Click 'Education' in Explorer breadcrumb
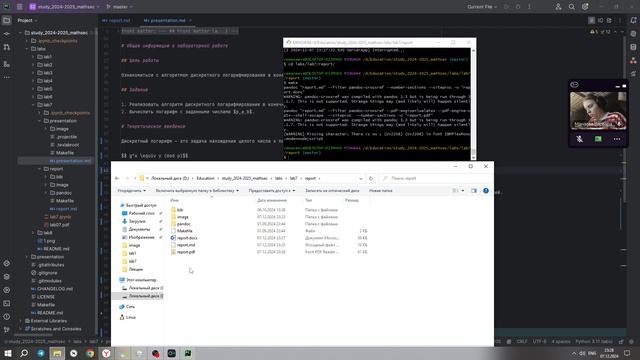 pos(205,178)
